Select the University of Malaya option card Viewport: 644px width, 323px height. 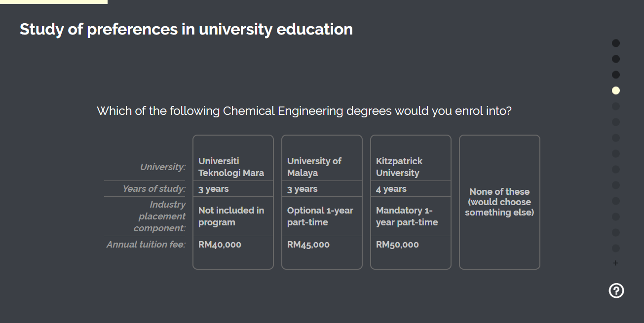click(x=322, y=202)
